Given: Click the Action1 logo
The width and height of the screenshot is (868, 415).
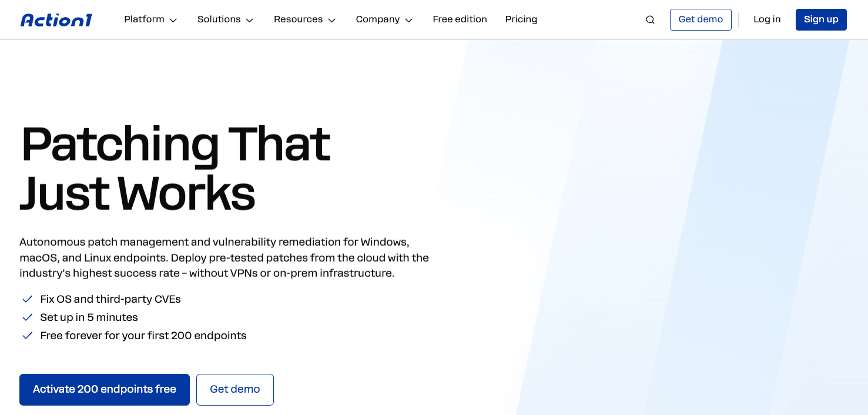Looking at the screenshot, I should 56,20.
